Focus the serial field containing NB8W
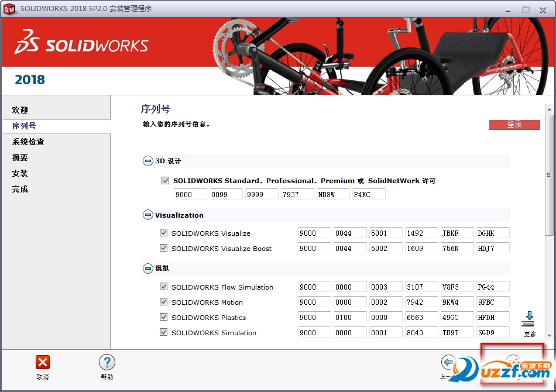 pos(333,194)
